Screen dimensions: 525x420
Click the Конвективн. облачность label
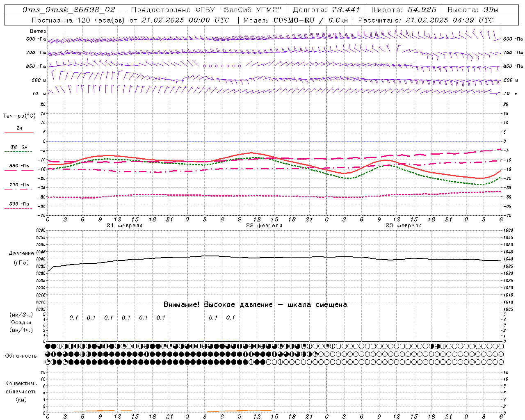click(21, 388)
